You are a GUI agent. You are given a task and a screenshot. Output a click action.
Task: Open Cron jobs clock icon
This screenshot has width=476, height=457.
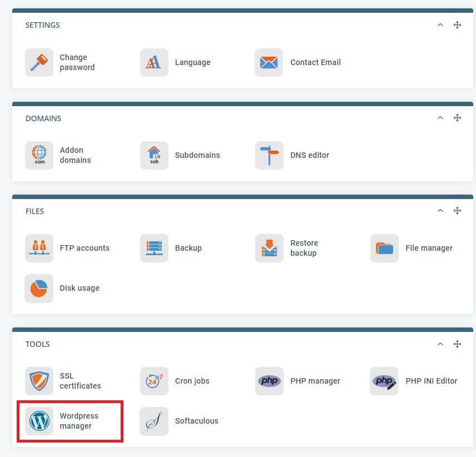coord(154,381)
